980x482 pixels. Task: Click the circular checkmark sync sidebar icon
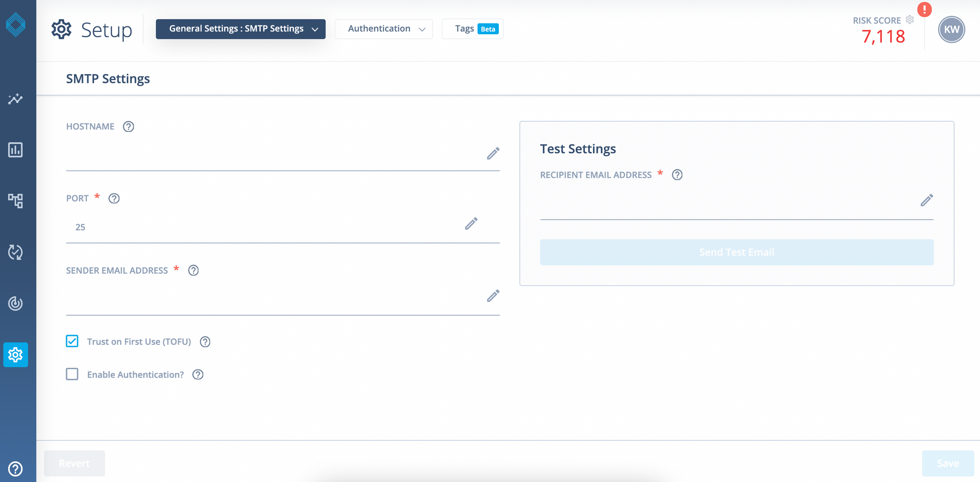click(x=15, y=252)
